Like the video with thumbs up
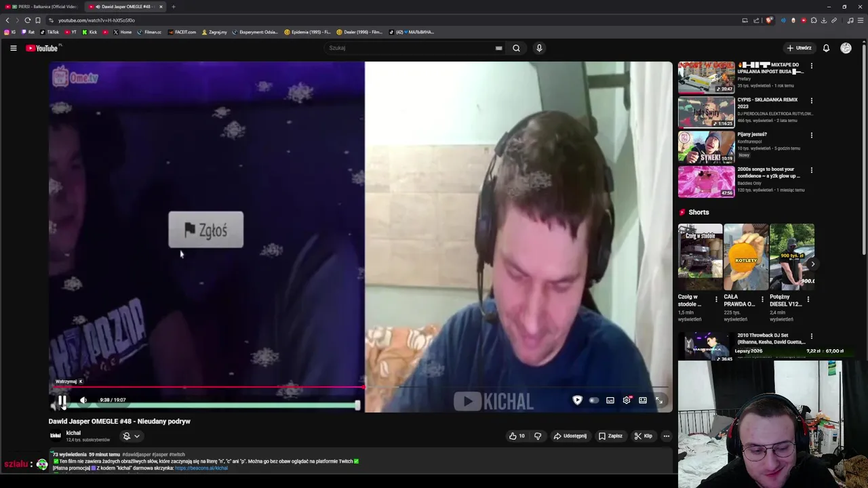 click(517, 436)
